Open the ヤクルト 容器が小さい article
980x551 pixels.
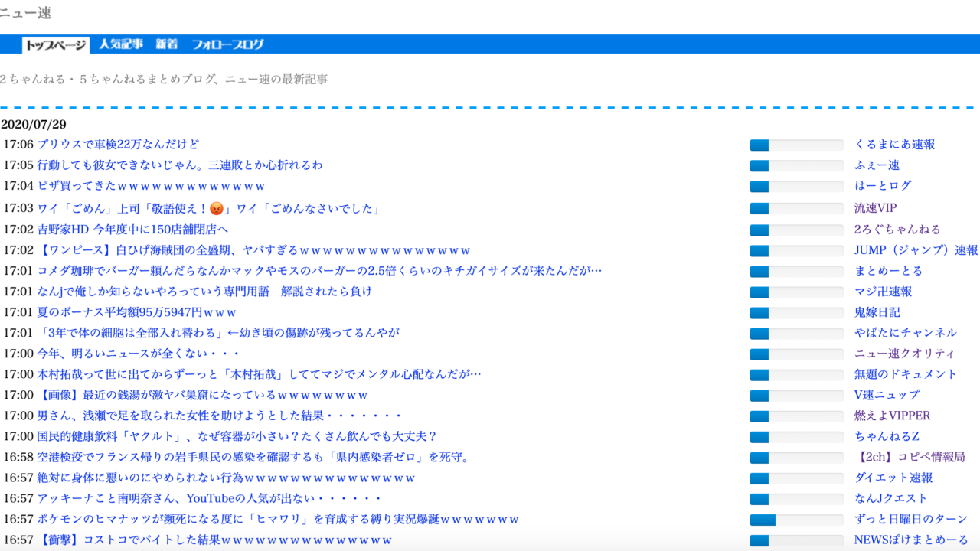(237, 437)
